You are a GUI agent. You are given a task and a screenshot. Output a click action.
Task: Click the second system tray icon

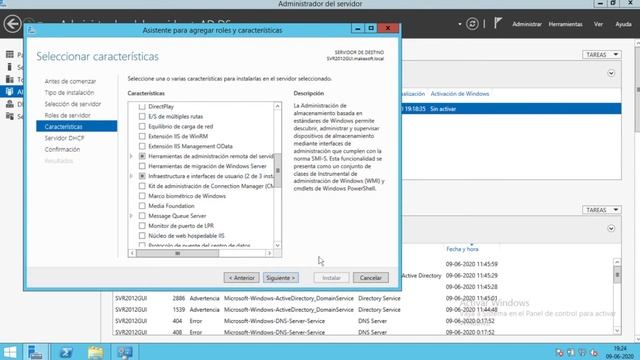(x=571, y=353)
